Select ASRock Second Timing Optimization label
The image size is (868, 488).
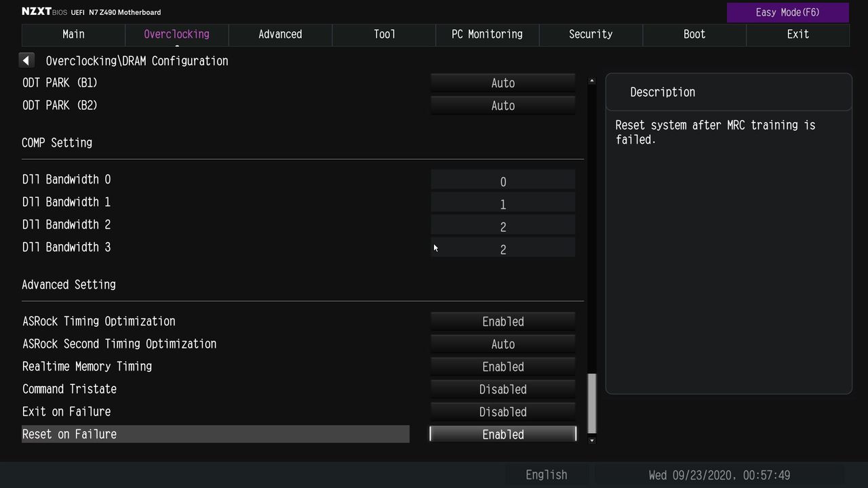pos(119,344)
